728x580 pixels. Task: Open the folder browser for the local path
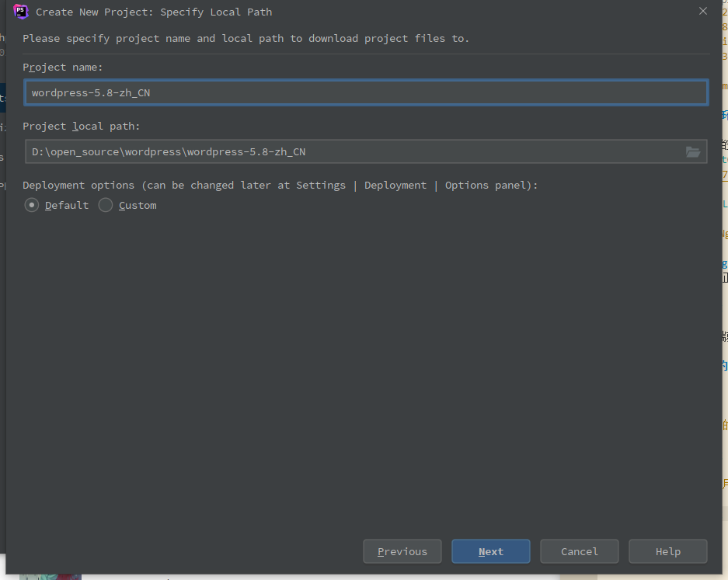(693, 151)
